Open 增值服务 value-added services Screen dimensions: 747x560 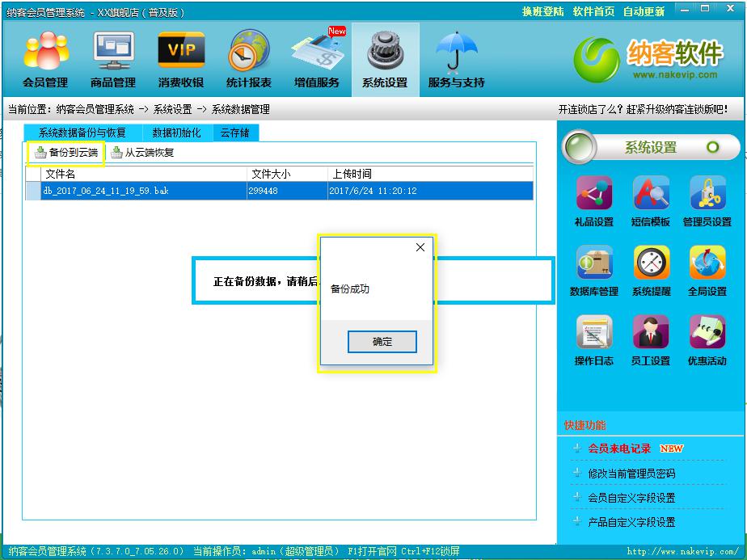pos(317,60)
